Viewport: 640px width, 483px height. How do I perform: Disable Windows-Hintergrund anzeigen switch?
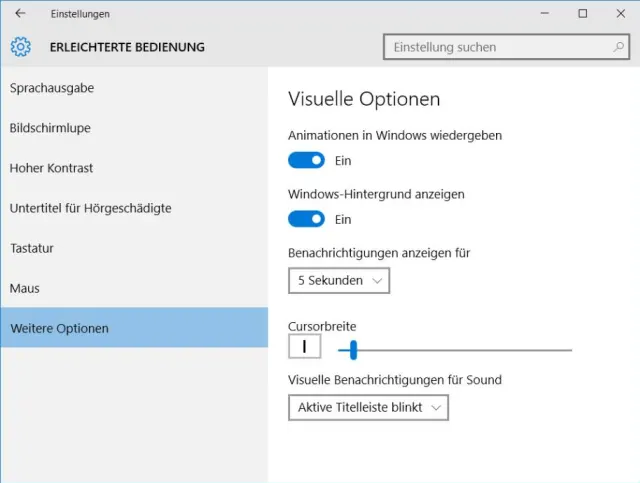coord(306,219)
